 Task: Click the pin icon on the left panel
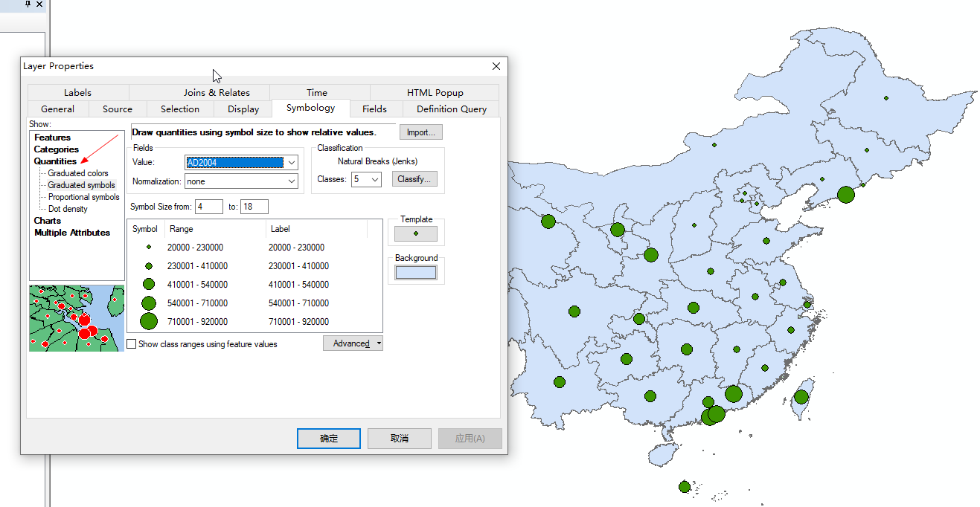point(28,4)
